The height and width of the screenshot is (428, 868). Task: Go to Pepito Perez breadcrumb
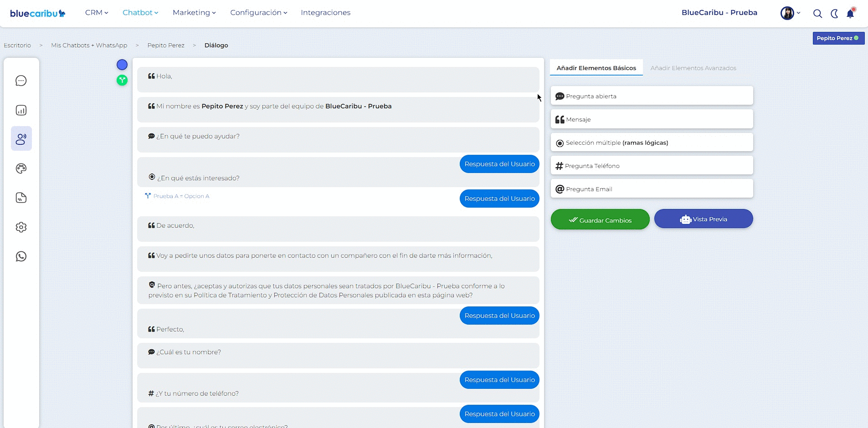point(166,45)
